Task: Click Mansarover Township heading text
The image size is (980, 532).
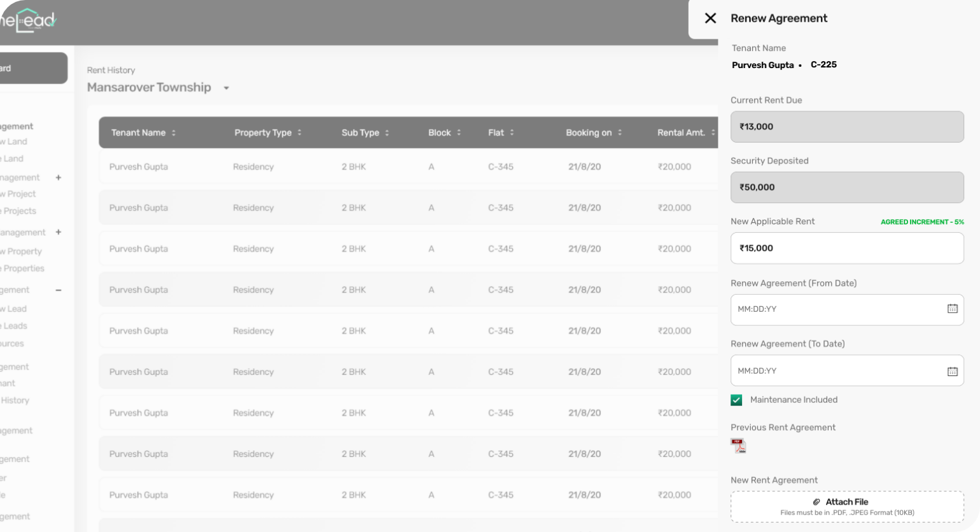Action: coord(149,87)
